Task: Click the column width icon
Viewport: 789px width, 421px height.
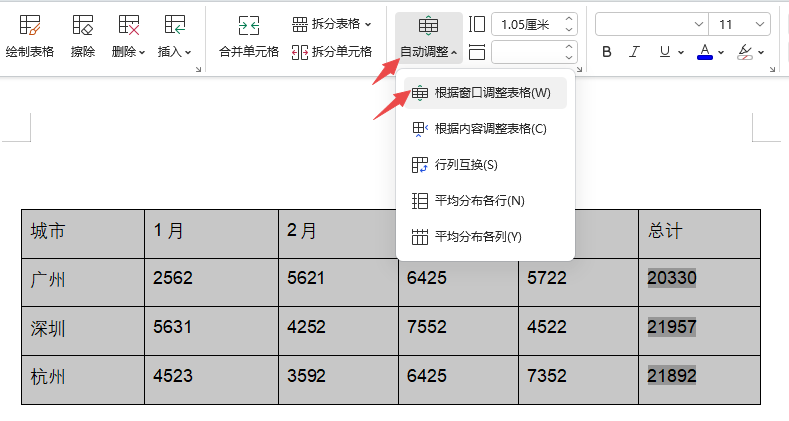Action: (477, 52)
